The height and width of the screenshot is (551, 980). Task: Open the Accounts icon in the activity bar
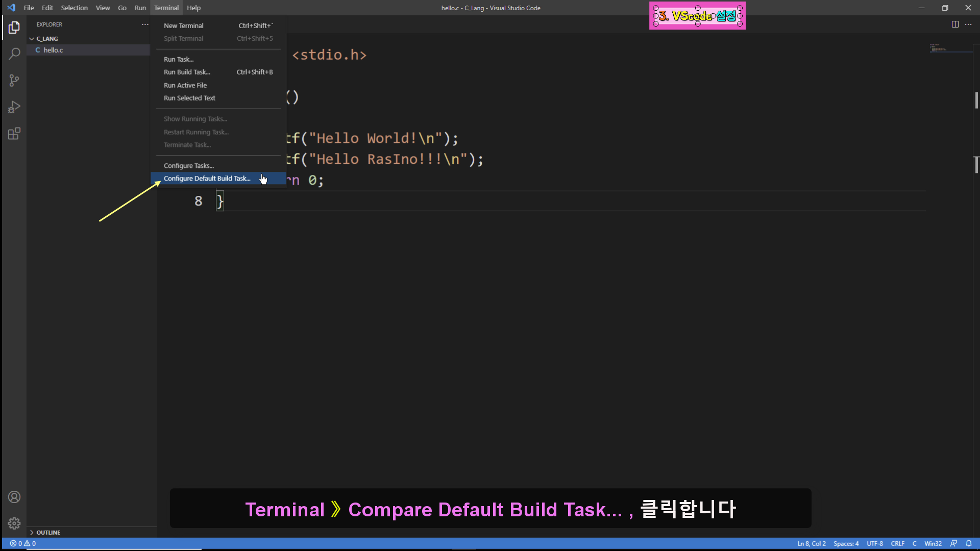pos(14,497)
